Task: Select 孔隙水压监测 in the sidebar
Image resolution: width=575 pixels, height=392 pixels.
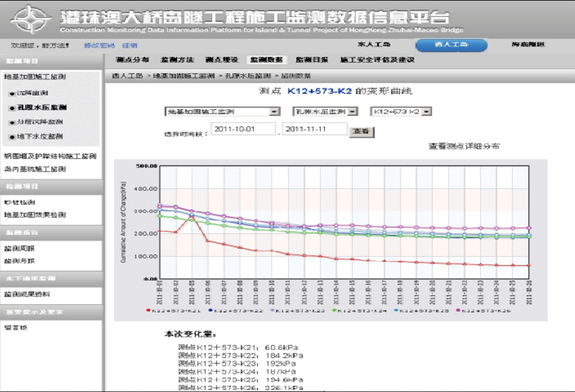Action: (x=42, y=108)
